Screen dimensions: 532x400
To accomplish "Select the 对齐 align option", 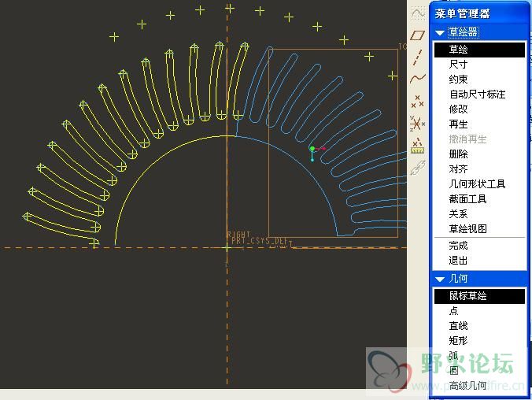I will (479, 169).
